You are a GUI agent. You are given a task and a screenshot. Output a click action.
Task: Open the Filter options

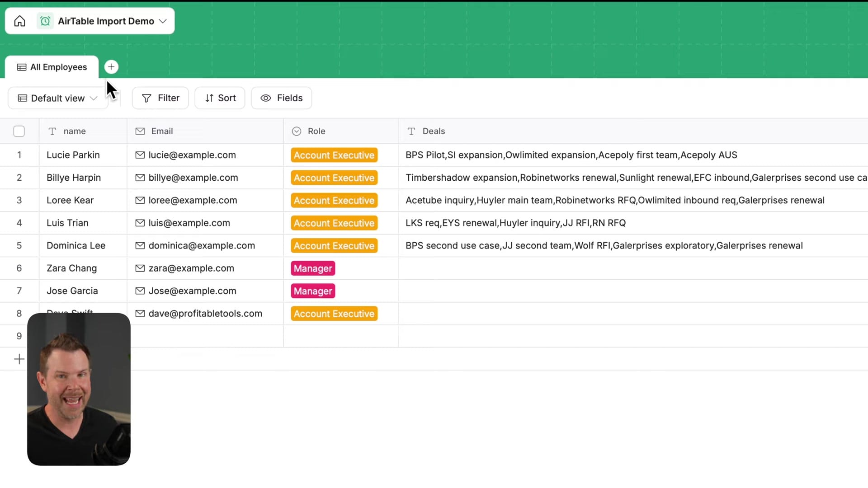(x=160, y=98)
